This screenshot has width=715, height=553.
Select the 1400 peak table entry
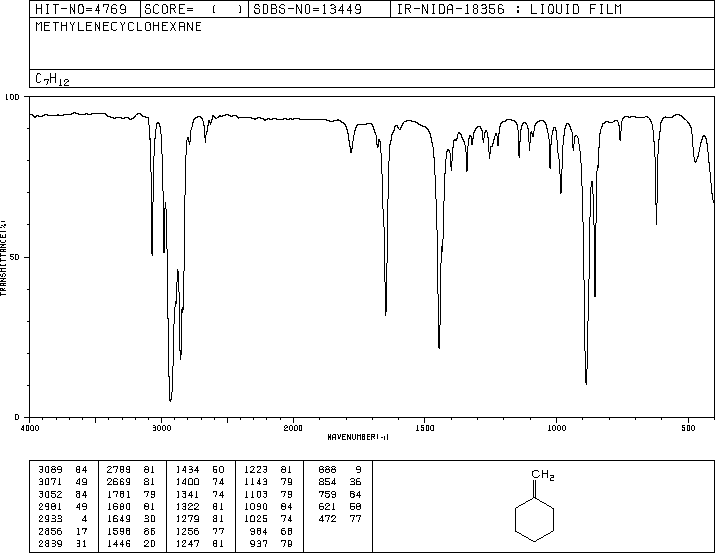pos(200,482)
